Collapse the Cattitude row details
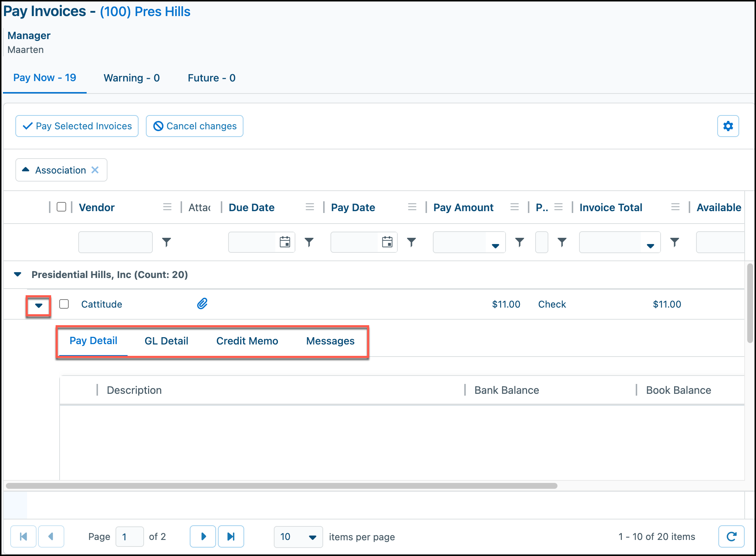 pos(38,306)
